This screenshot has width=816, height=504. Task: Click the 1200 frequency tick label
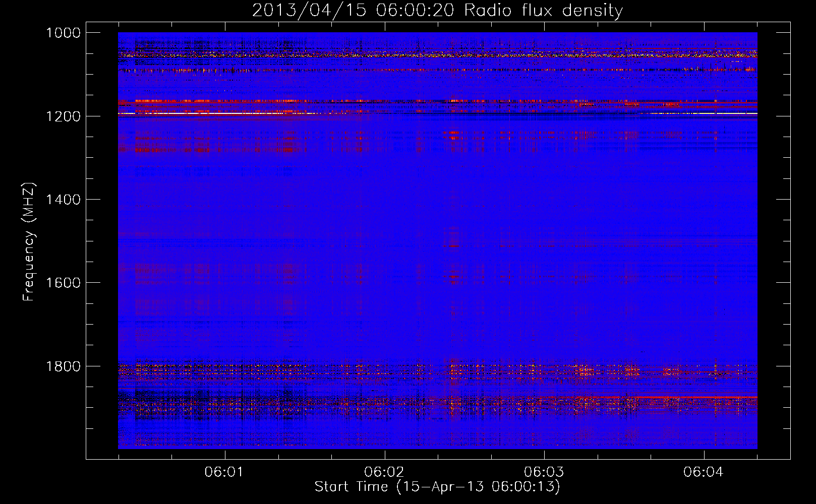[x=63, y=116]
